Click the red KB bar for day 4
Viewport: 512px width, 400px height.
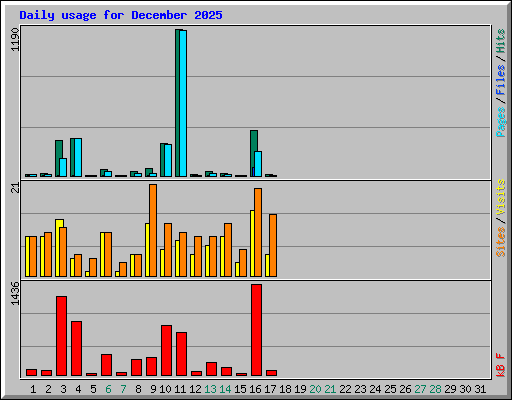(76, 348)
